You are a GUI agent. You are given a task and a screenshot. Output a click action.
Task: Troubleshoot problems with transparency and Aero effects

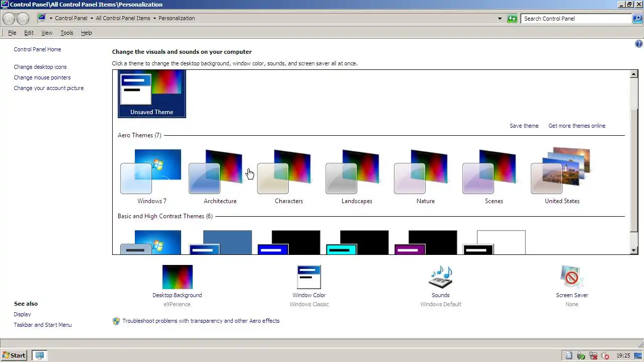[x=201, y=321]
